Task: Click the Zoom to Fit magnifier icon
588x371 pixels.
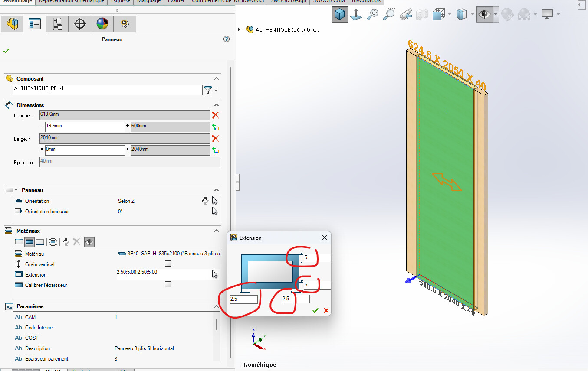Action: tap(372, 14)
